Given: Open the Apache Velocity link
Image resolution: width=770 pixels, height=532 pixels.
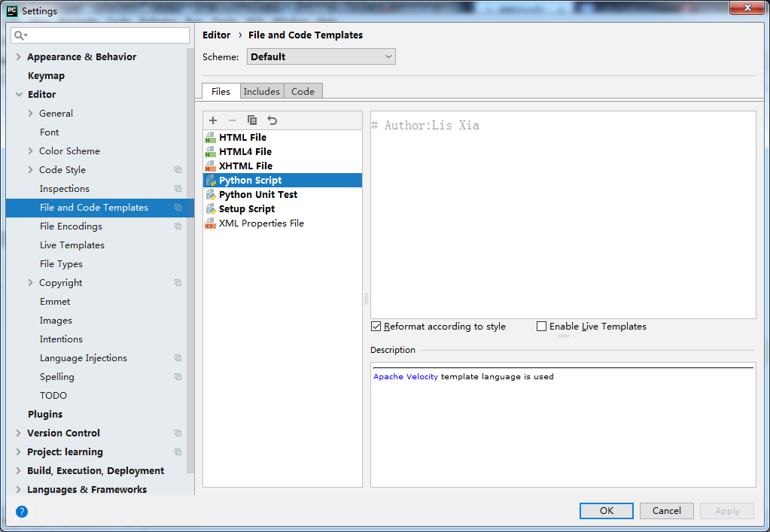Looking at the screenshot, I should coord(406,376).
